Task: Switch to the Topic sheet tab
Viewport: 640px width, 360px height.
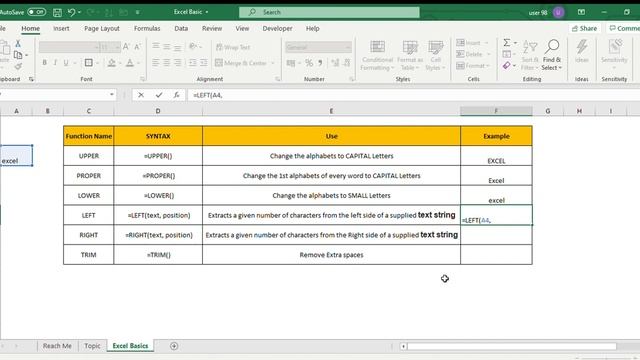Action: point(92,346)
